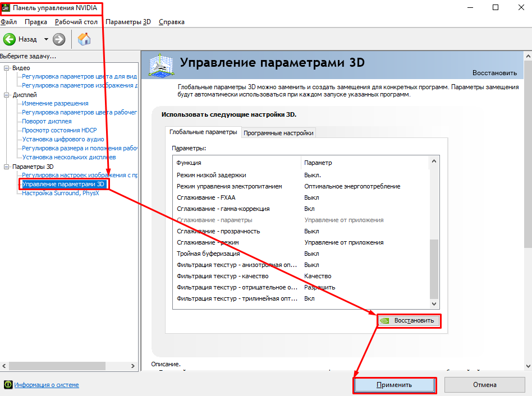
Task: Open Установка цифрового аудио
Action: tap(63, 139)
